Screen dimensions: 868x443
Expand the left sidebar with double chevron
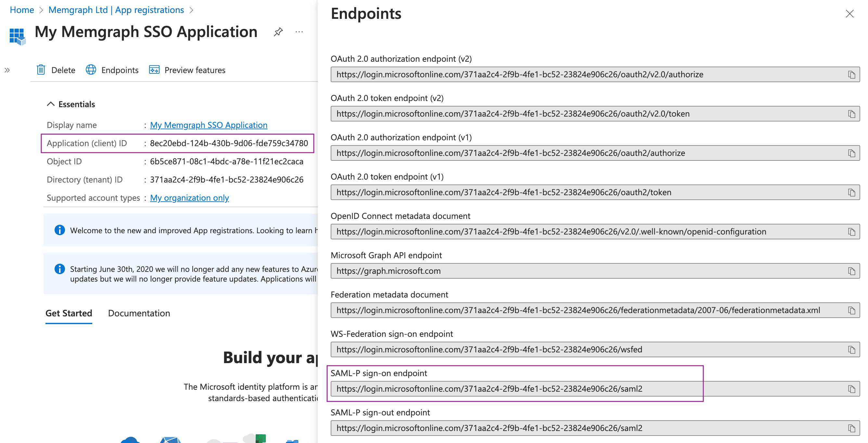click(7, 70)
